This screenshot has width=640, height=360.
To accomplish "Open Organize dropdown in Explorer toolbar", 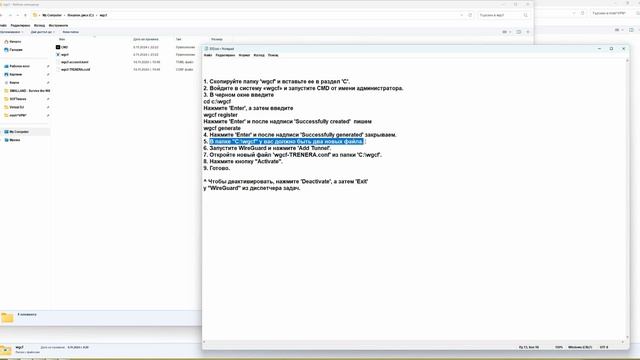I will pos(11,32).
